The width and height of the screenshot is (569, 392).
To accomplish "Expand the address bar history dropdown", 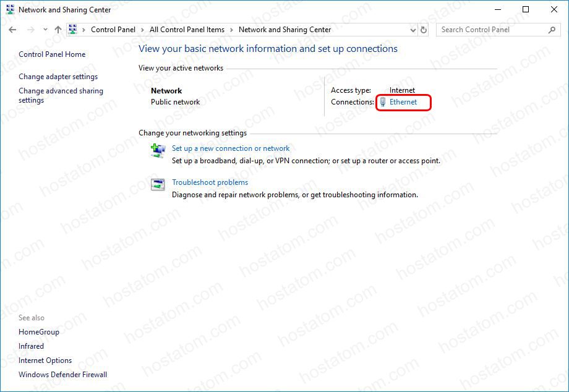I will (412, 29).
